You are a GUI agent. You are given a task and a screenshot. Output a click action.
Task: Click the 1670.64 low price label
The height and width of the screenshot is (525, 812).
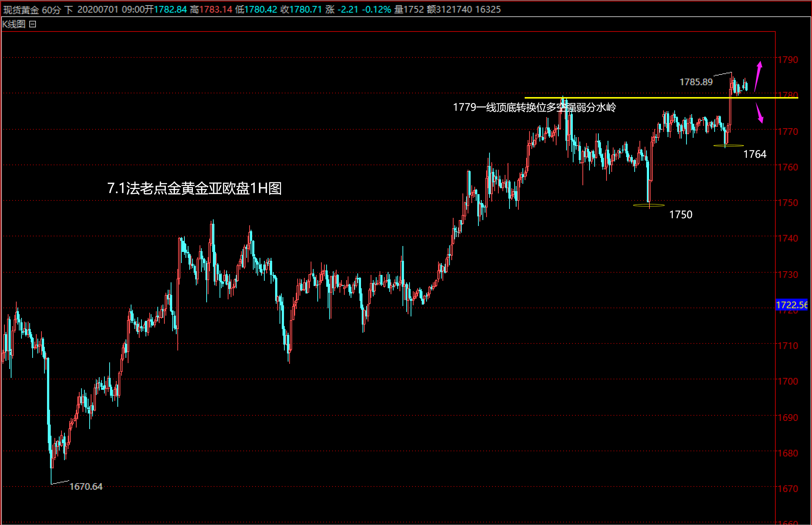(86, 486)
